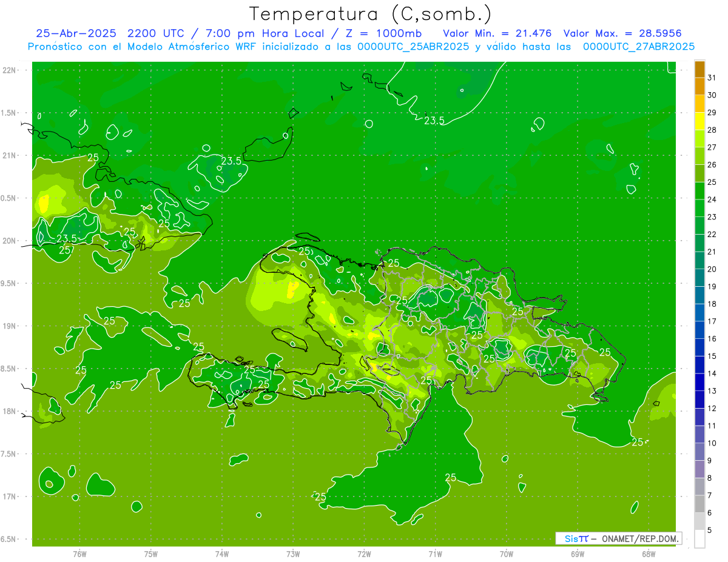Image resolution: width=728 pixels, height=562 pixels.
Task: Click the '69W' longitude axis label
Action: coord(578,554)
